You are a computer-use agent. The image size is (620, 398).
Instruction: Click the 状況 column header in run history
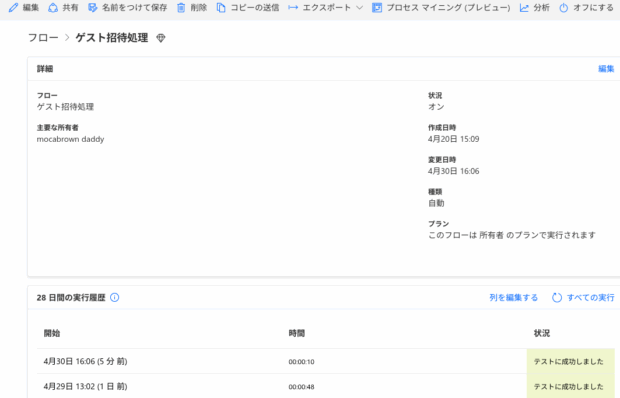point(542,333)
